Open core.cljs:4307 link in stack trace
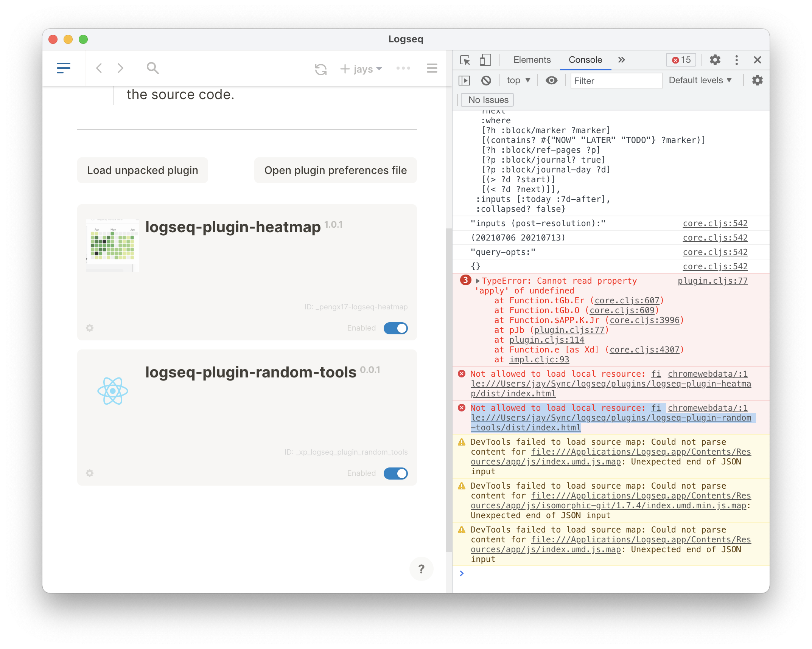 coord(644,349)
